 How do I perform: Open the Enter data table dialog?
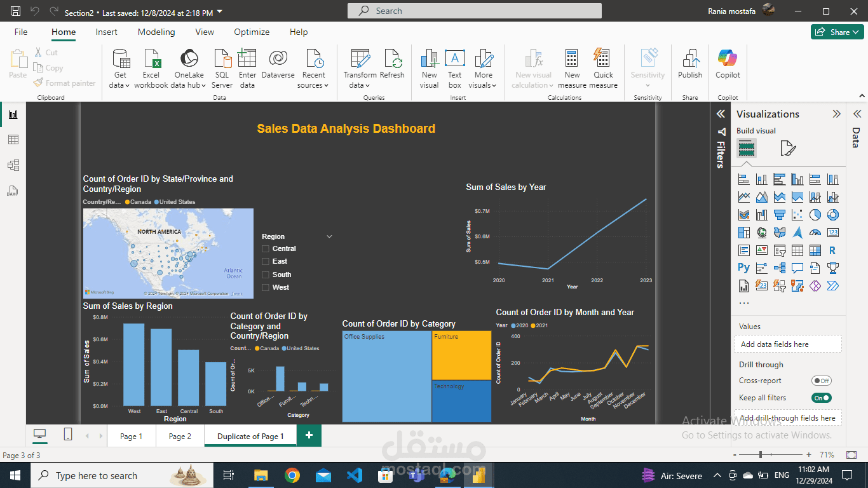coord(247,69)
